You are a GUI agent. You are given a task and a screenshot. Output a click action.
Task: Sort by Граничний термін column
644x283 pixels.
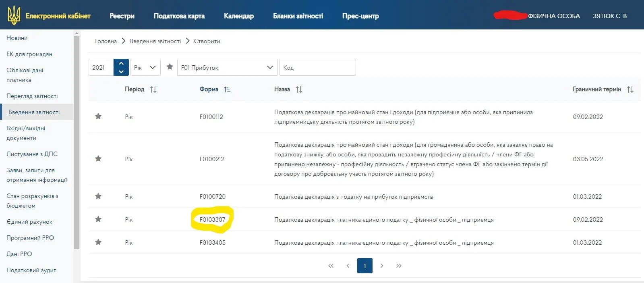(630, 89)
